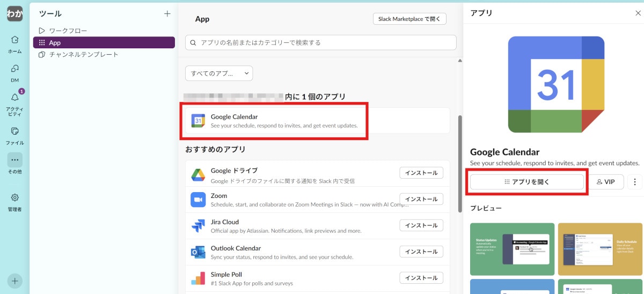Image resolution: width=644 pixels, height=294 pixels.
Task: Select ワークフロー in the tools list
Action: click(x=68, y=31)
